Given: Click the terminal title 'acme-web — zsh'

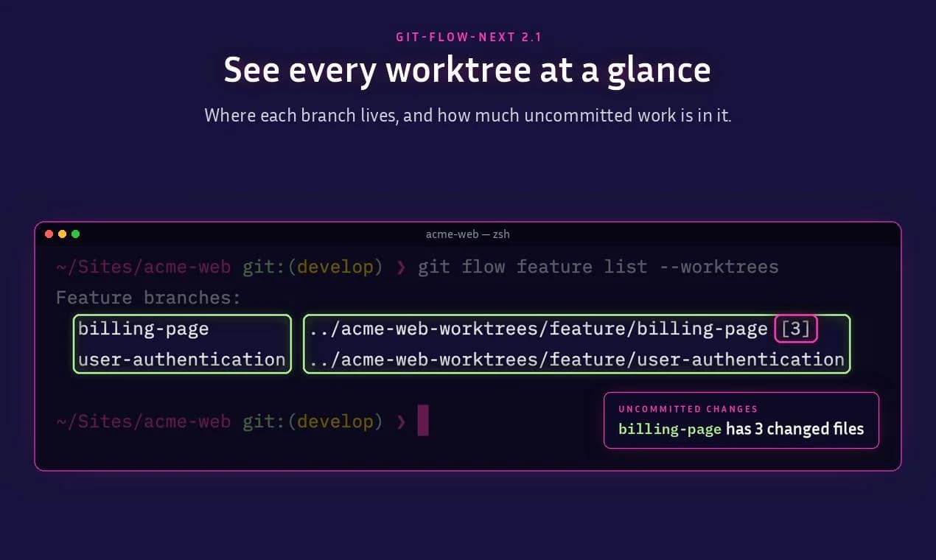Looking at the screenshot, I should click(x=468, y=234).
